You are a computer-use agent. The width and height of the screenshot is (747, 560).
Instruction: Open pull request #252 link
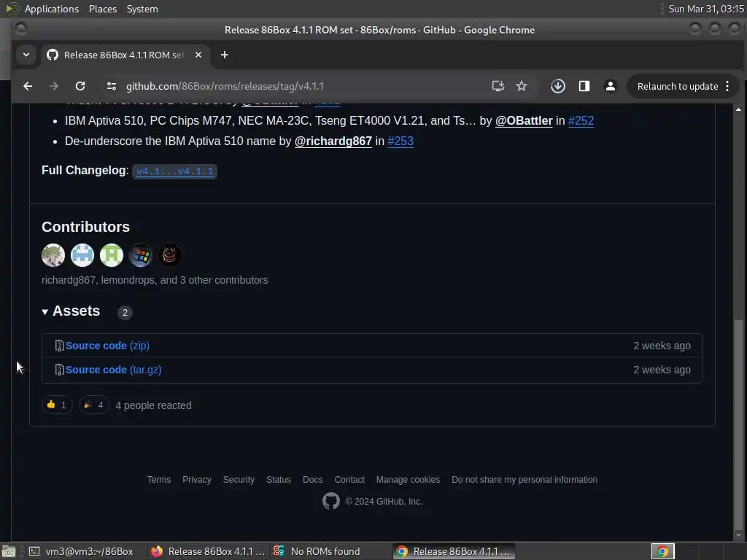581,120
